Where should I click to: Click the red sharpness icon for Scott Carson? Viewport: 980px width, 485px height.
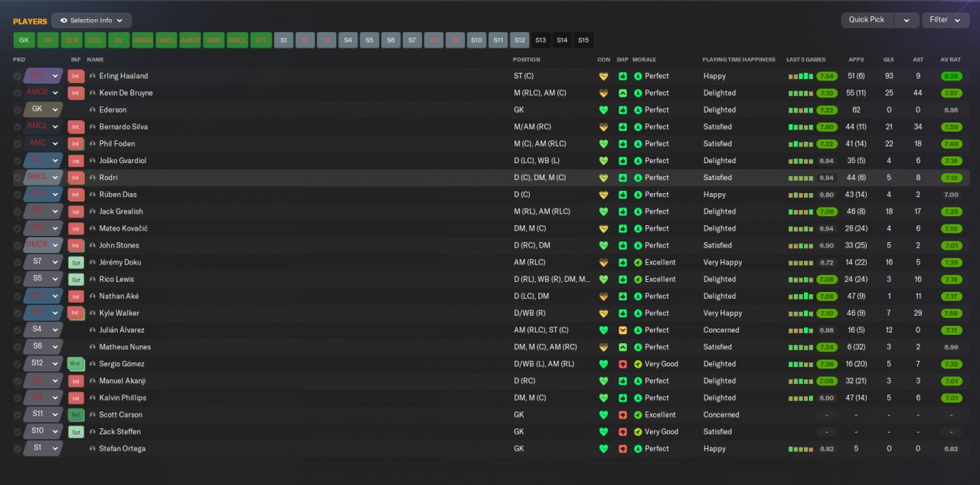622,415
